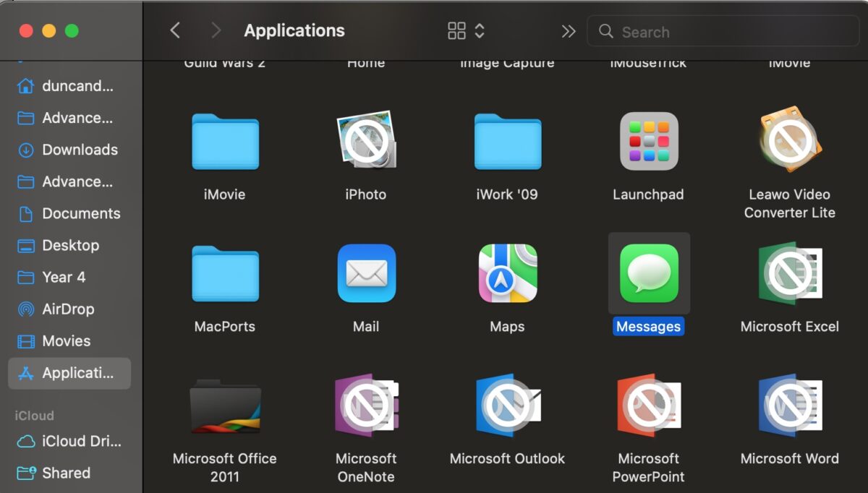Click into the Search field
This screenshot has width=868, height=493.
pyautogui.click(x=723, y=31)
